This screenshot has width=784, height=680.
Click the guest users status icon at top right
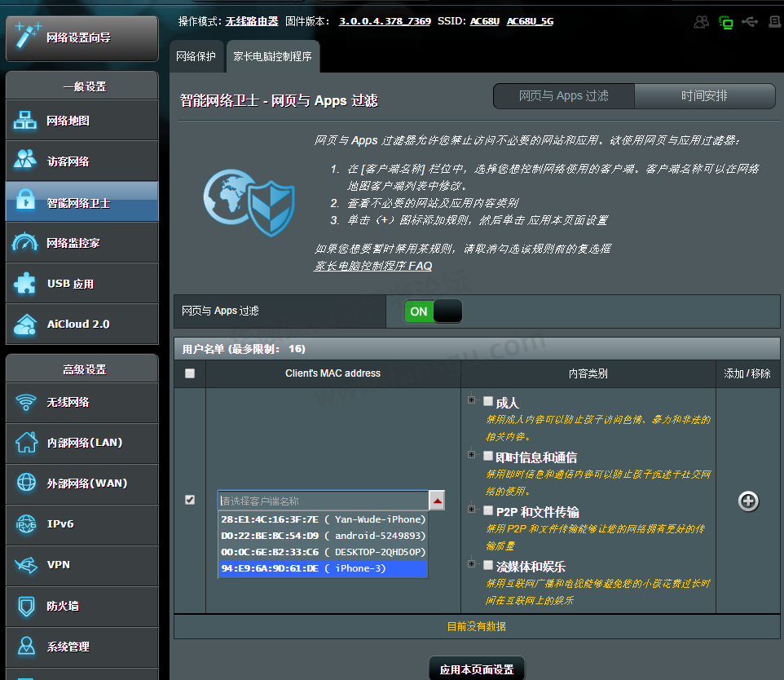tap(702, 21)
